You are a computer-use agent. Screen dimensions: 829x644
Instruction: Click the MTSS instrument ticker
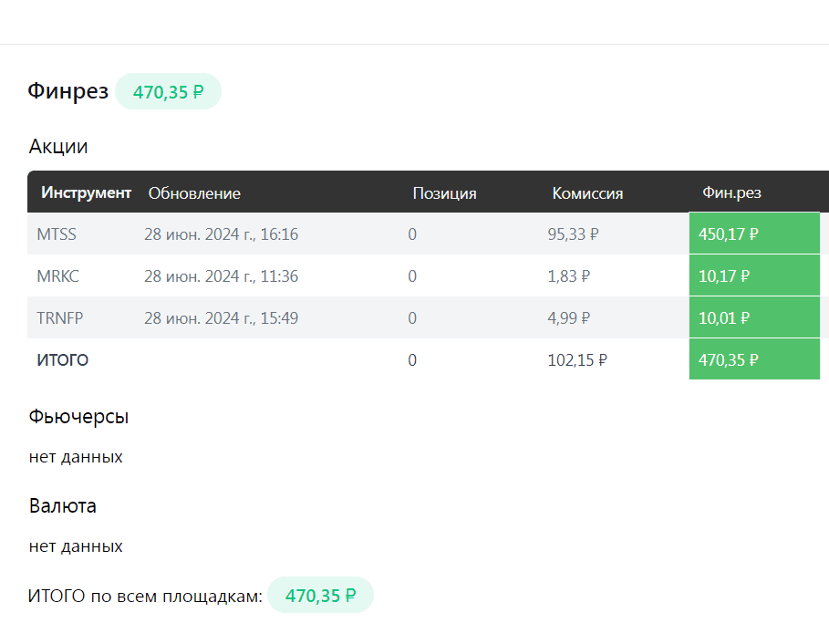click(x=57, y=234)
